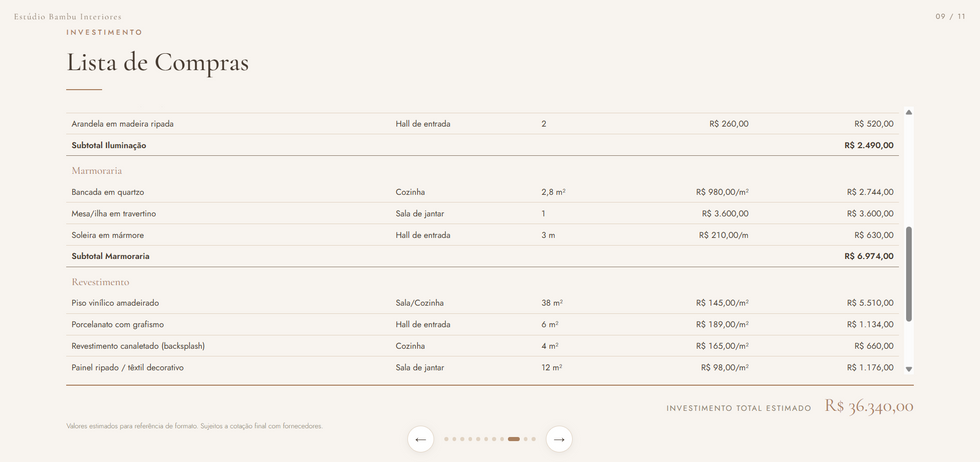Click 'INVESTIMENTO TOTAL ESTIMADO' label
The height and width of the screenshot is (462, 980).
coord(739,408)
